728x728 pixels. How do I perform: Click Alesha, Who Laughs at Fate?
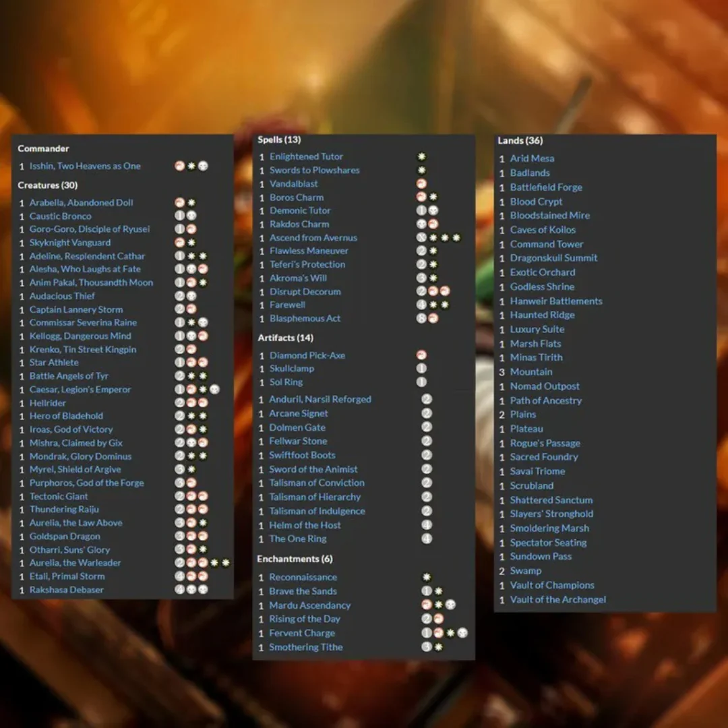click(85, 269)
